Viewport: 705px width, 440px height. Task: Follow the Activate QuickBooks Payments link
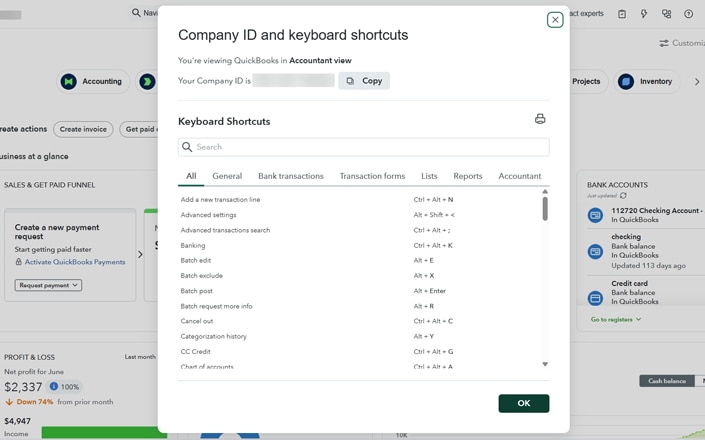point(75,262)
